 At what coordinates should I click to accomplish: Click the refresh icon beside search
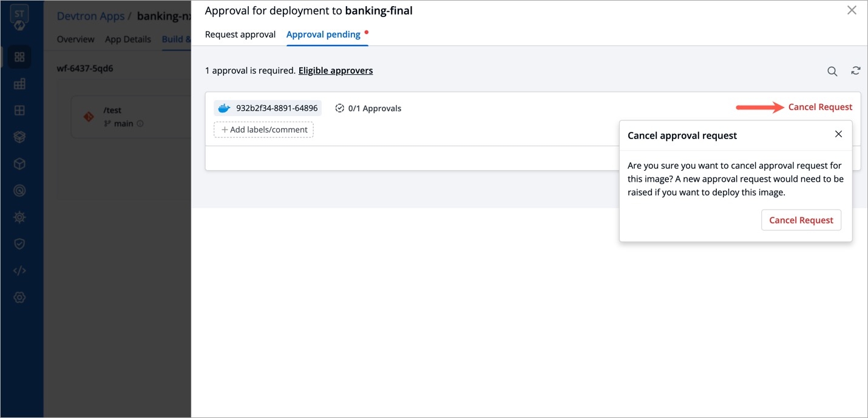pyautogui.click(x=855, y=70)
